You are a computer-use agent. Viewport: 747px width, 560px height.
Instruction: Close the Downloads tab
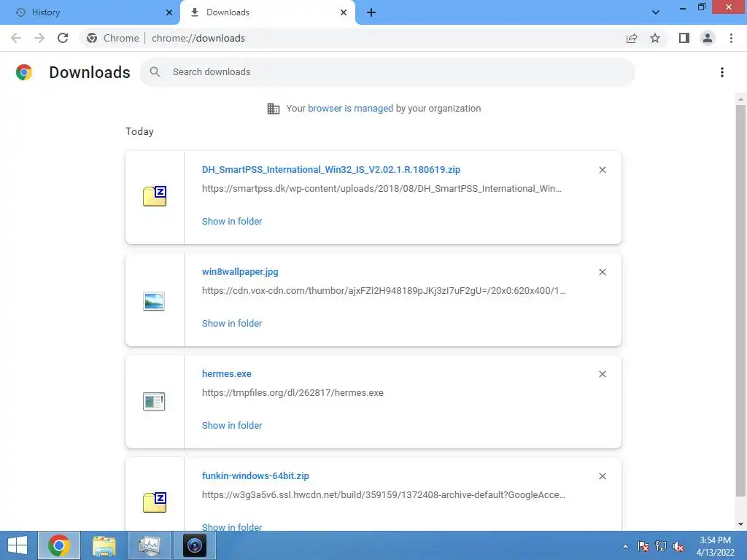coord(344,12)
